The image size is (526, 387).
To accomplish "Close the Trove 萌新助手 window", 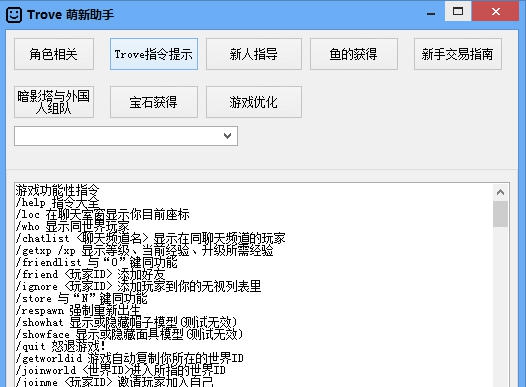I will coord(495,11).
